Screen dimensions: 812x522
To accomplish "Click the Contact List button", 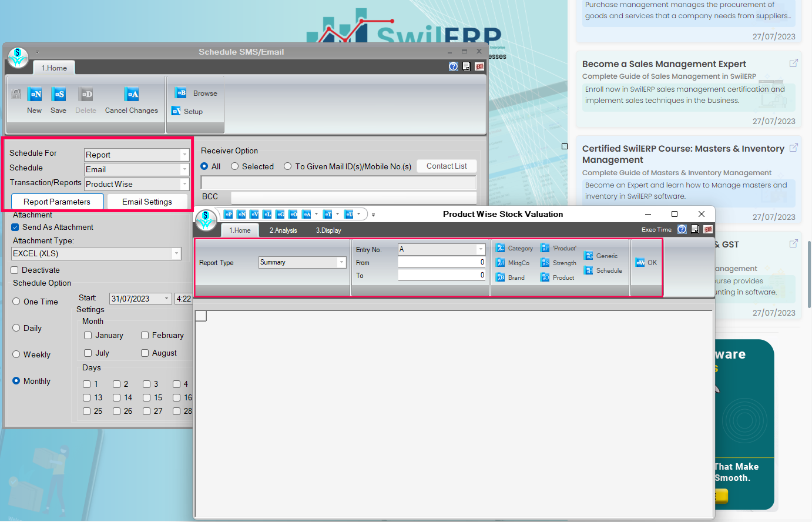I will (447, 166).
